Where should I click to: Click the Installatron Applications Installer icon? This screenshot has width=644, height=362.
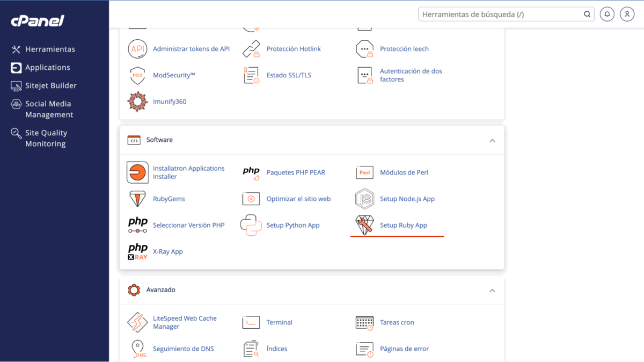click(x=137, y=172)
